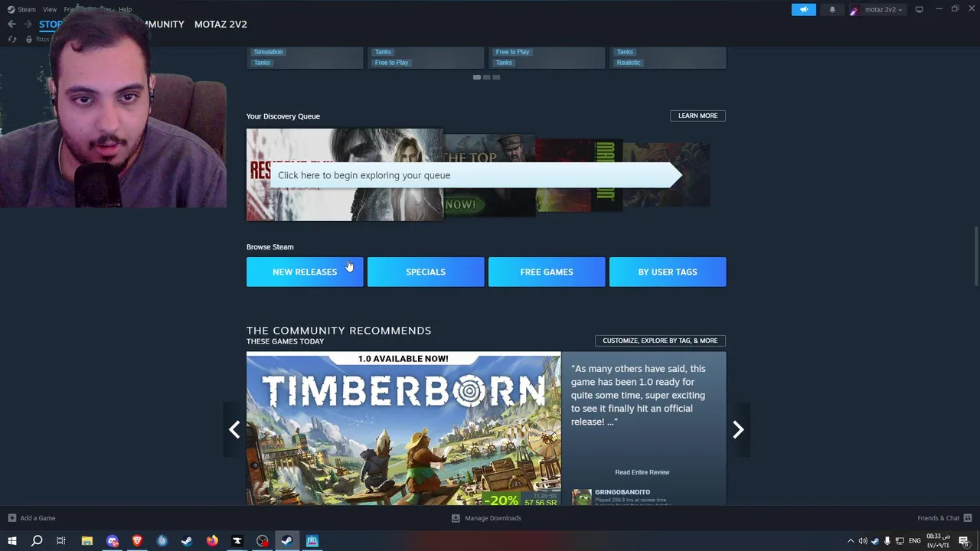Click the back navigation arrow

click(x=11, y=24)
